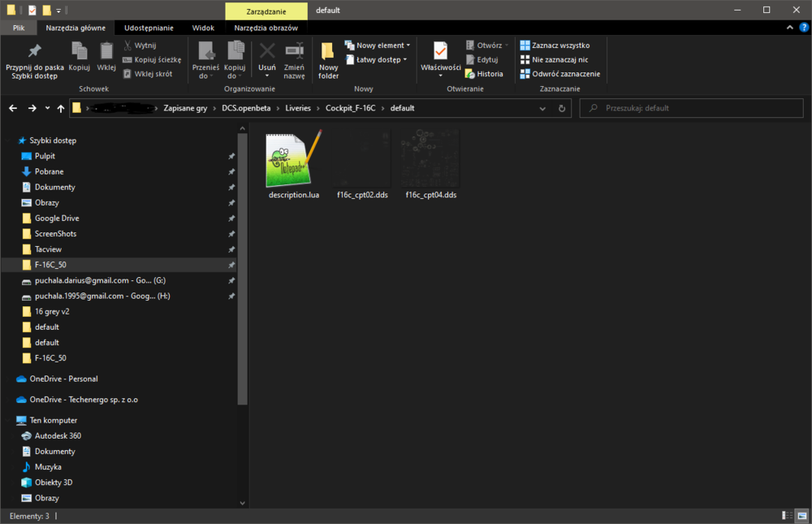Open Google Drive folder in sidebar
The width and height of the screenshot is (812, 524).
pos(57,219)
